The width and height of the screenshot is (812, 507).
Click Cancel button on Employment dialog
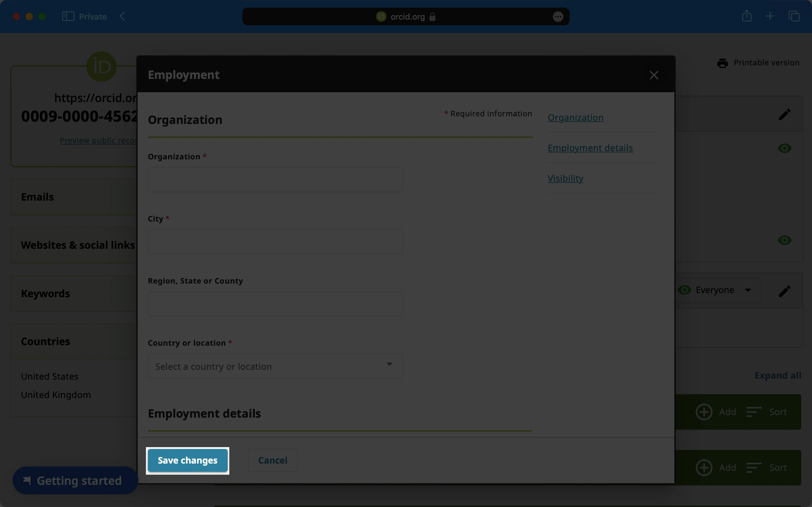pos(272,460)
